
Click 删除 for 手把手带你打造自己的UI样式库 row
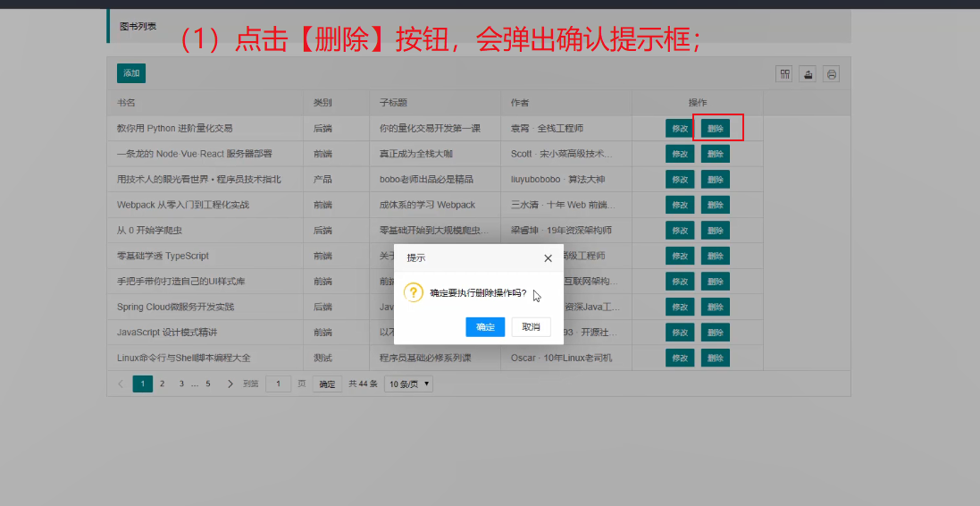716,282
